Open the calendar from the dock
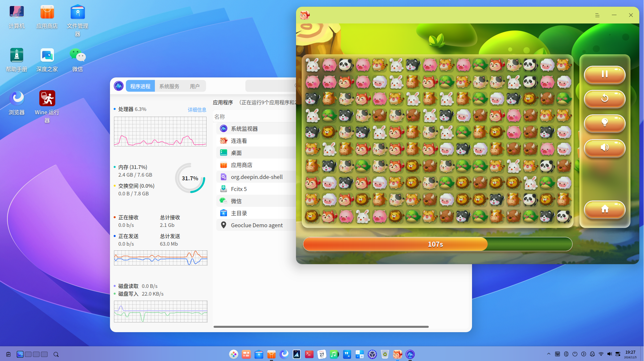The width and height of the screenshot is (644, 361). pos(322,354)
